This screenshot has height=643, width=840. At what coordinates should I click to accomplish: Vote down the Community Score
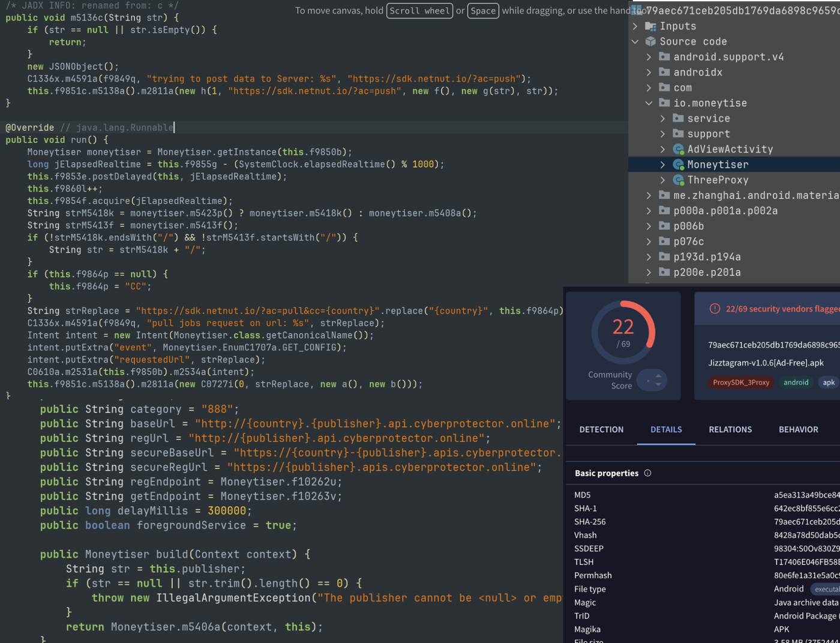coord(658,384)
